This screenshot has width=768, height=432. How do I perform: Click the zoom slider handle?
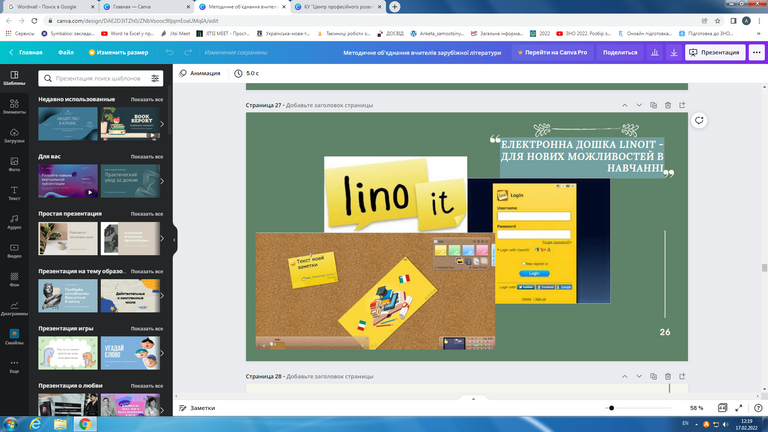611,408
